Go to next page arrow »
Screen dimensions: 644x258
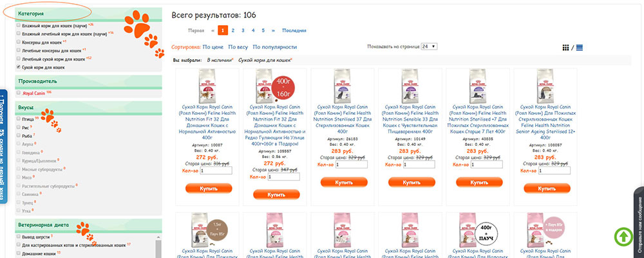pos(273,30)
